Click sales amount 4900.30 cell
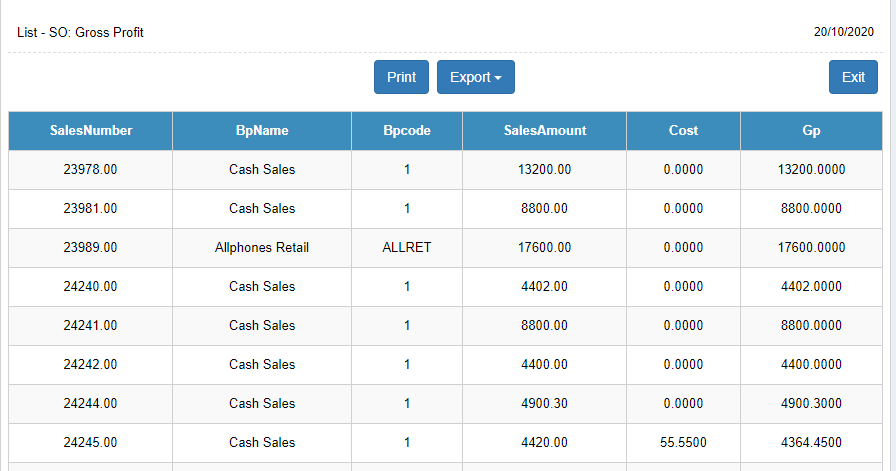The width and height of the screenshot is (896, 471). tap(545, 404)
